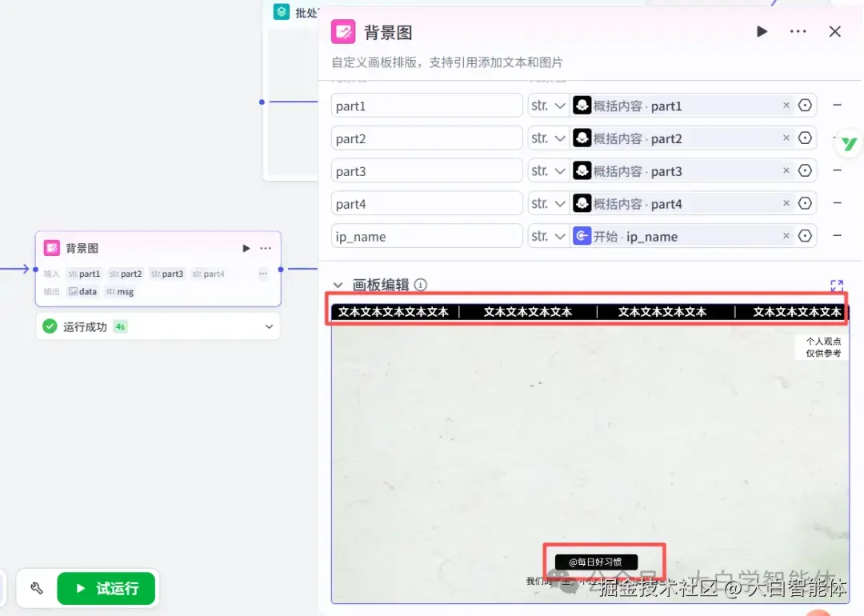Click the 概括内容 node icon on the part1 reference
864x616 pixels.
[582, 105]
